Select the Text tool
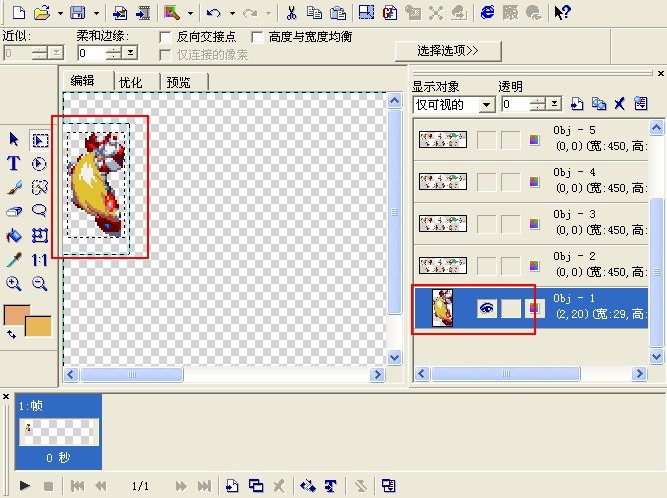This screenshot has width=667, height=498. click(14, 163)
